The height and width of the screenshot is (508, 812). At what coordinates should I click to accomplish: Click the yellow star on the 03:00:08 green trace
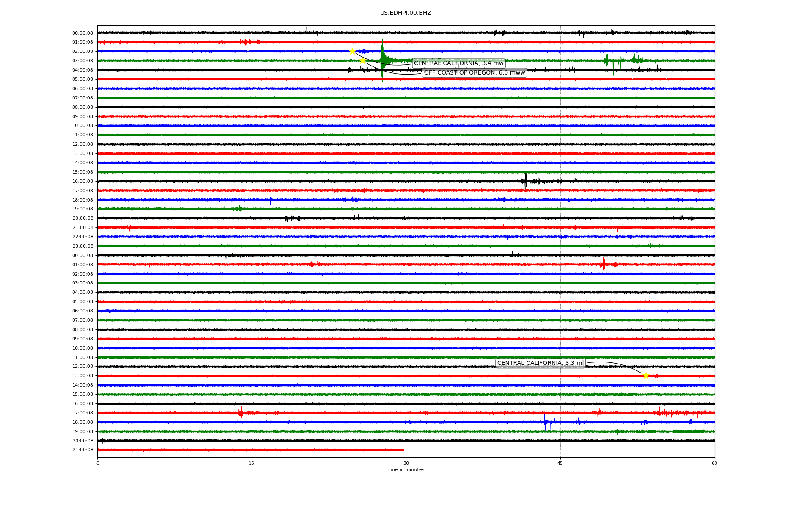[x=362, y=61]
